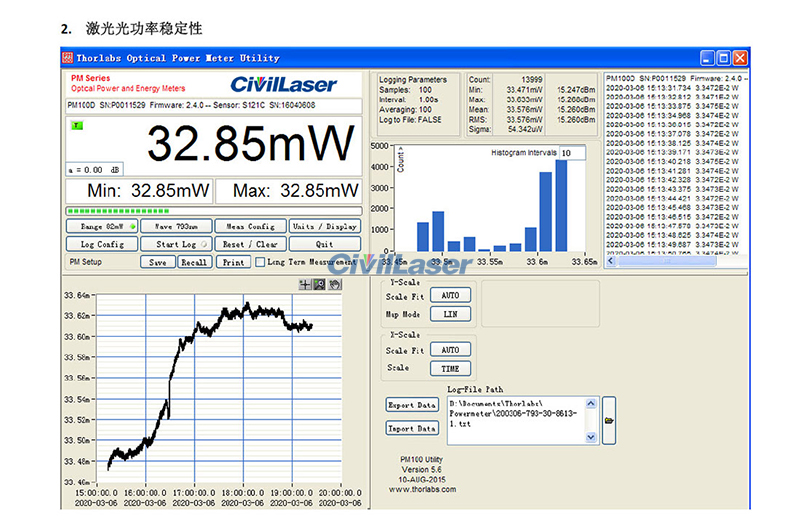Viewport: 800px width, 527px height.
Task: Click the Thorlabs title bar app icon
Action: [67, 58]
